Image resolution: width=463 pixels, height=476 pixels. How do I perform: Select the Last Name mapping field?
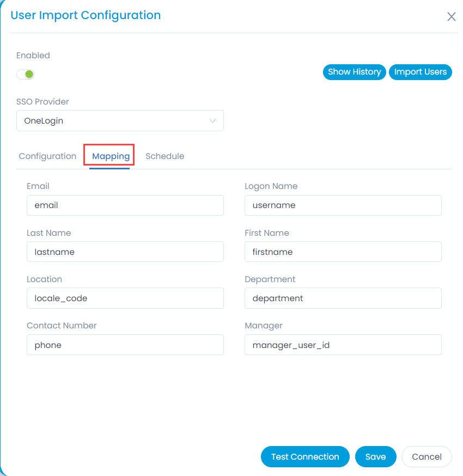click(125, 252)
